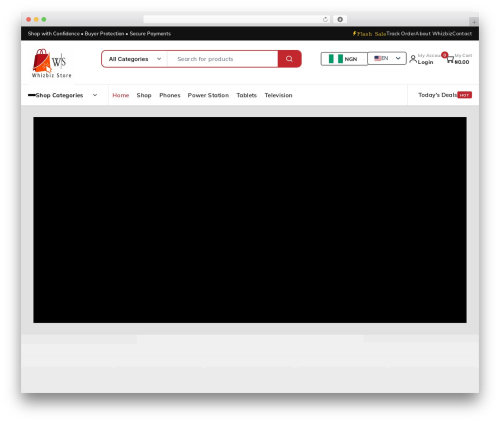Open the Contact link
The image size is (500, 423).
462,34
